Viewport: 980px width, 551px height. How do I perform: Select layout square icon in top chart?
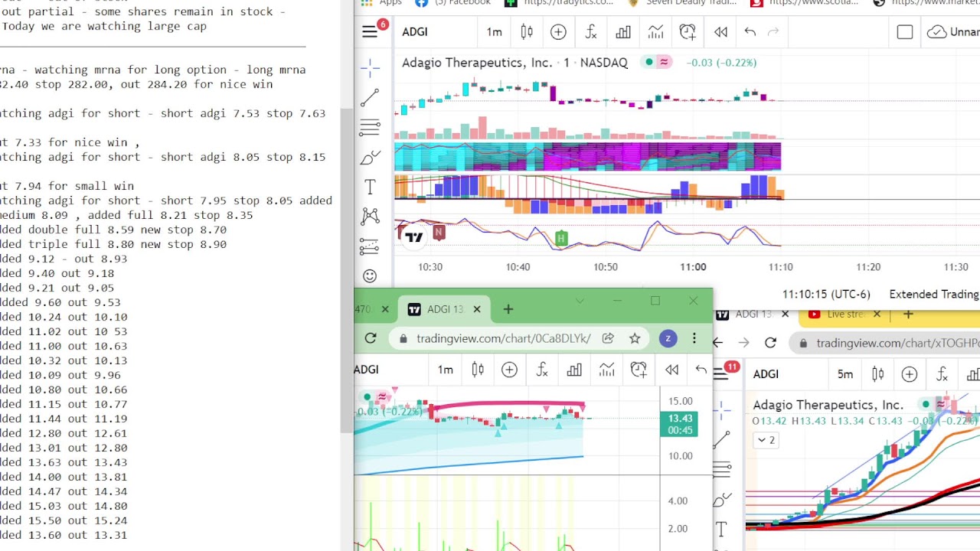click(x=905, y=31)
